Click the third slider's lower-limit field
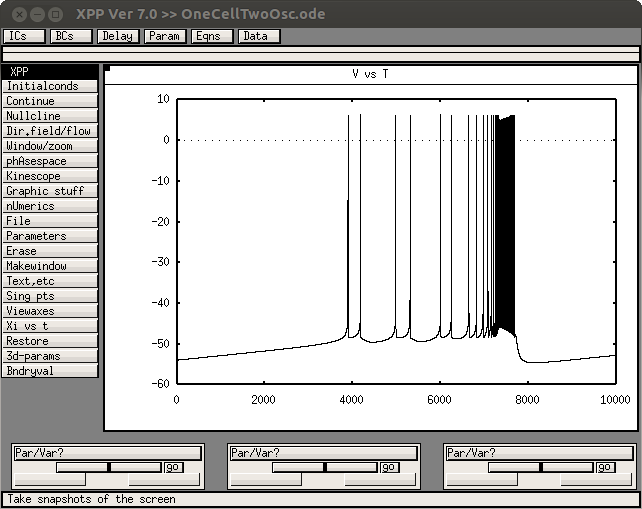This screenshot has height=509, width=642. (x=482, y=480)
